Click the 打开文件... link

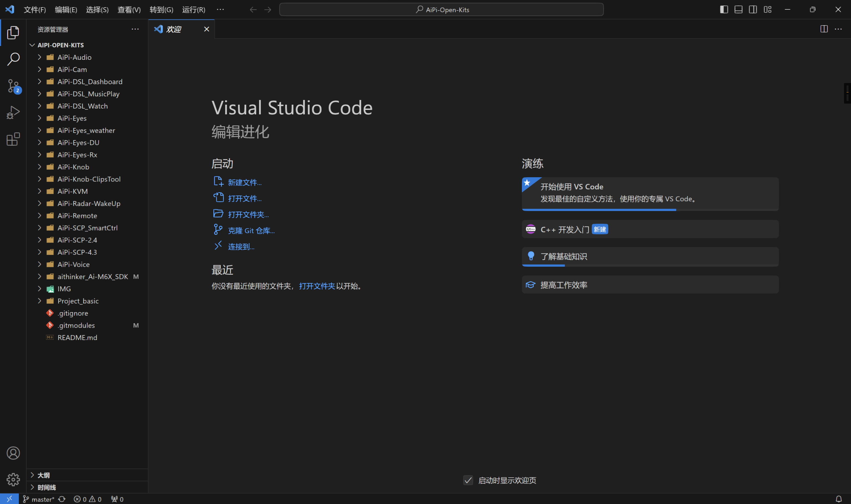tap(245, 198)
